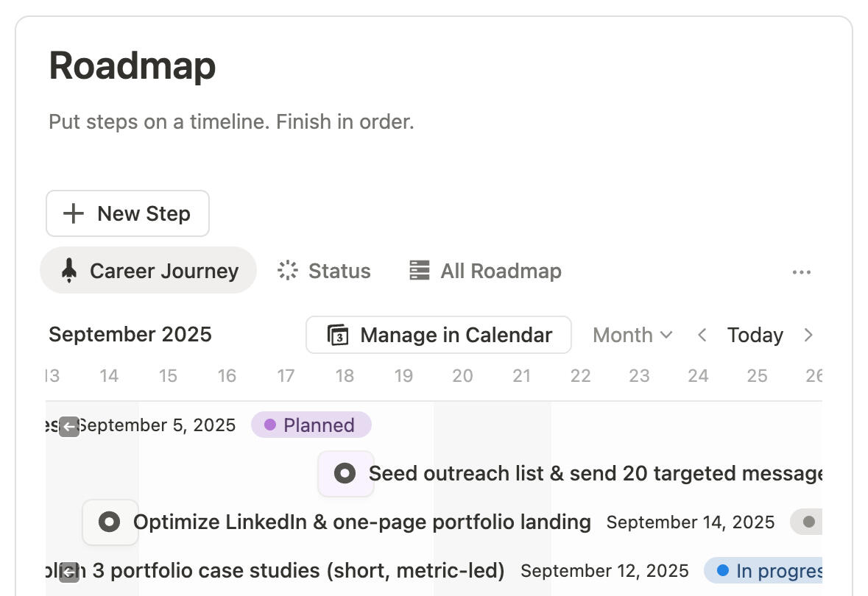
Task: Open the Status view tab
Action: pyautogui.click(x=324, y=271)
